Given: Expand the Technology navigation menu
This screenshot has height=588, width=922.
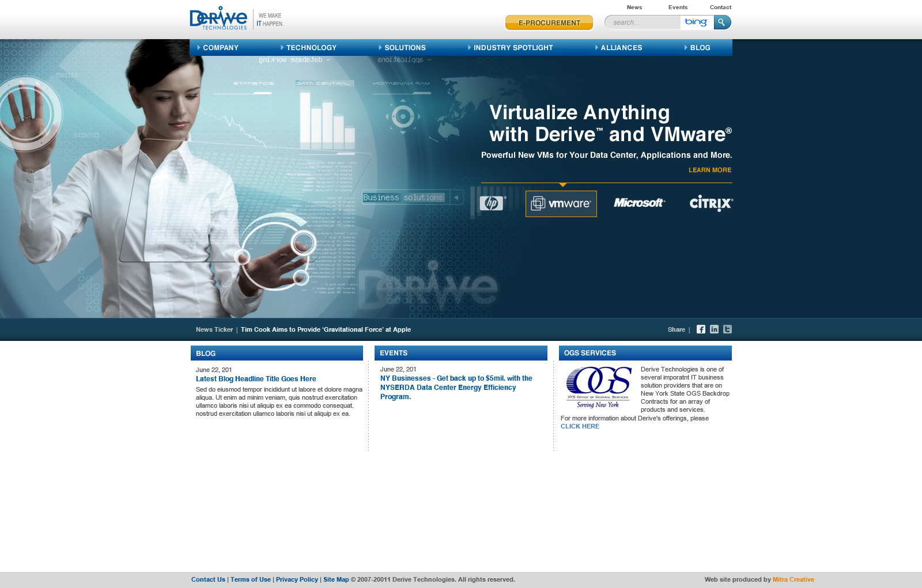Looking at the screenshot, I should click(311, 48).
